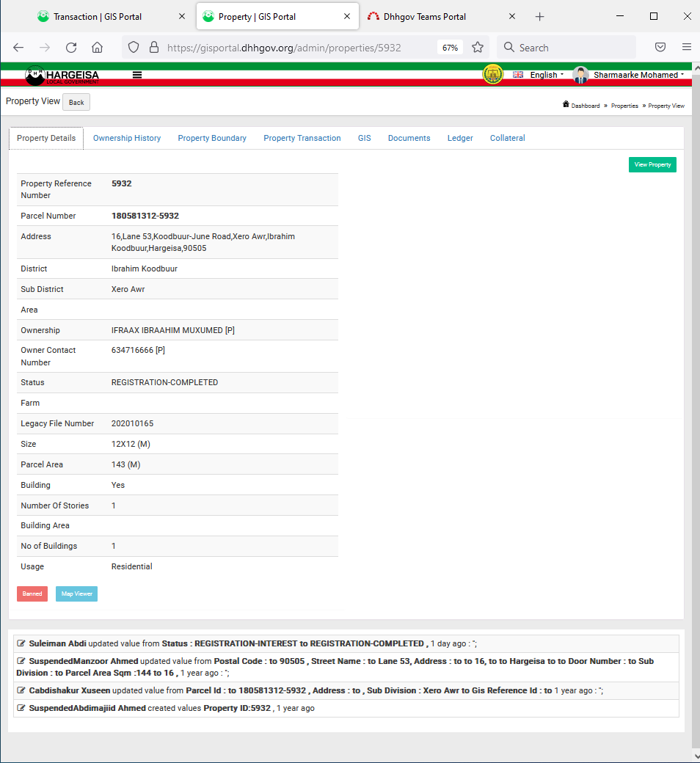Open the browser home page
This screenshot has height=763, width=700.
98,47
